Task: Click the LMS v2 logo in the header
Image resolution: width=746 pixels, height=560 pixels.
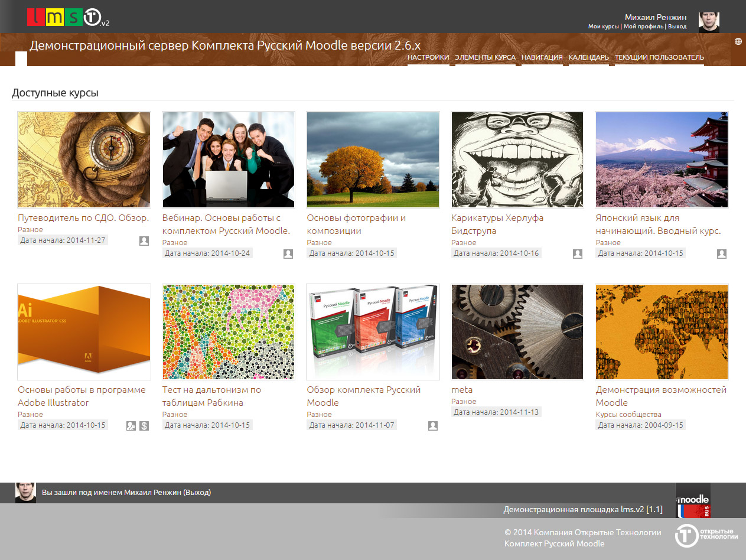Action: point(69,18)
